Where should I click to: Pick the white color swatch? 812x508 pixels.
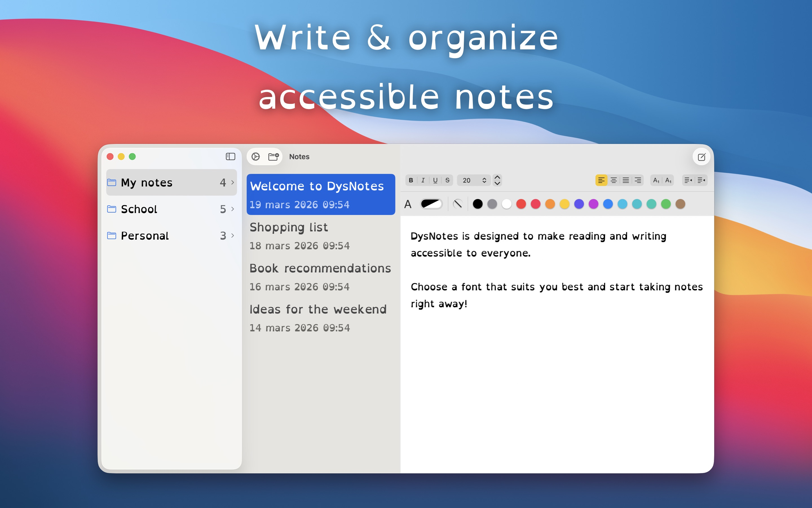pos(506,204)
